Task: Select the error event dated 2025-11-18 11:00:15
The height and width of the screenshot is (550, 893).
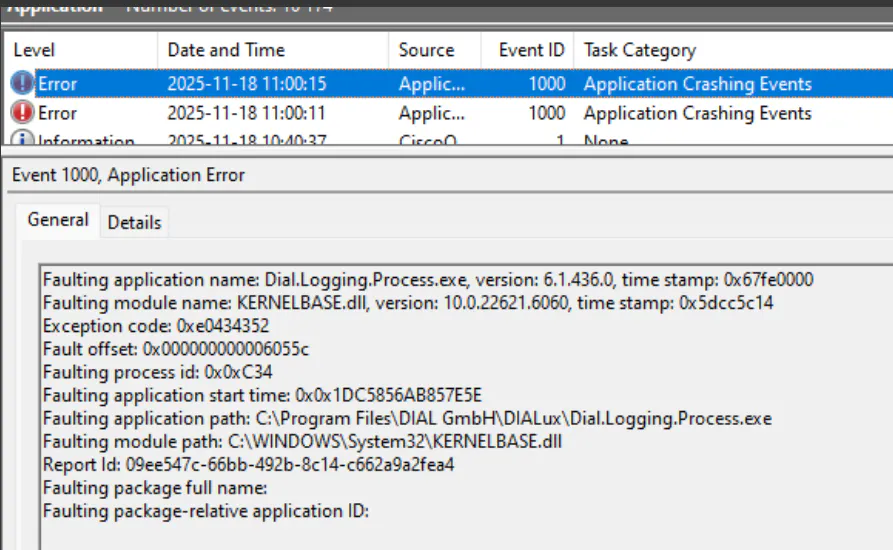Action: pos(246,84)
